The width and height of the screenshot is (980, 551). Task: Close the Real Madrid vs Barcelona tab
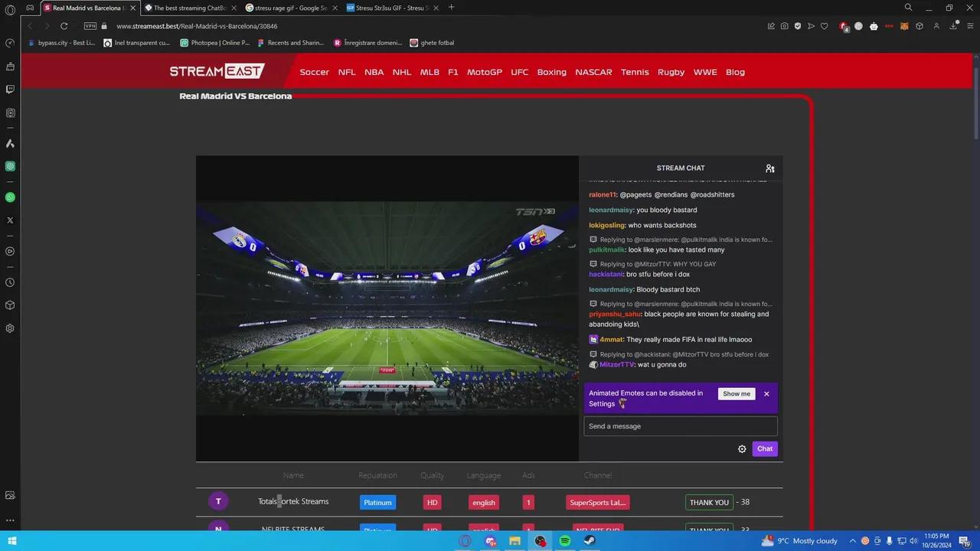pyautogui.click(x=132, y=8)
